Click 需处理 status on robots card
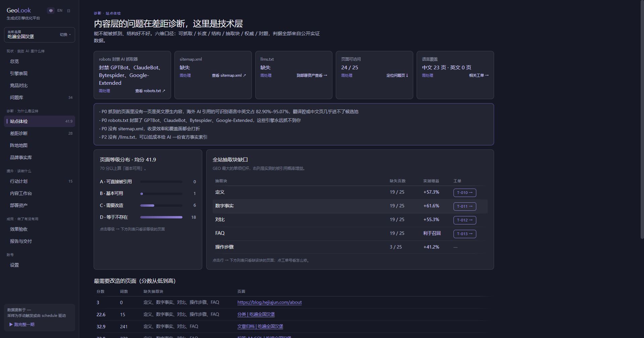The width and height of the screenshot is (644, 338). pyautogui.click(x=104, y=91)
